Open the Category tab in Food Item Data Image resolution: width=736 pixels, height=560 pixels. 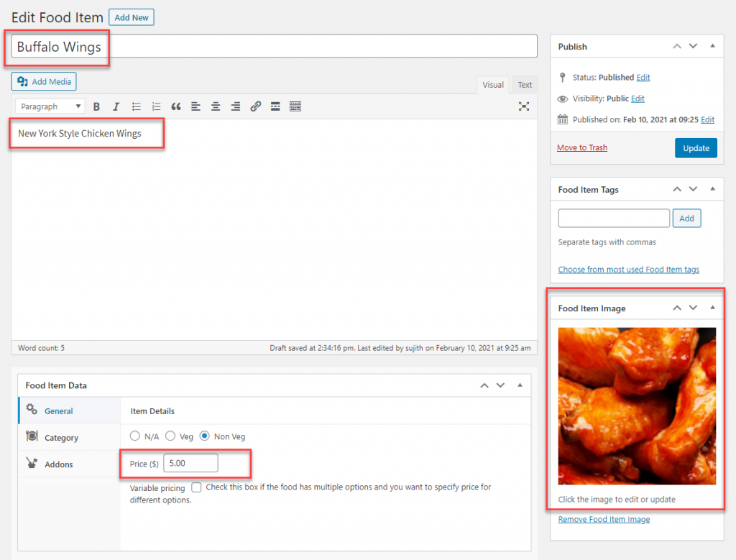[x=70, y=438]
